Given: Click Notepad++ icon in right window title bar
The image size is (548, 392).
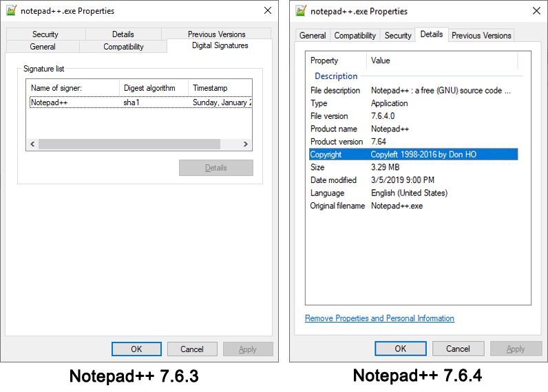Looking at the screenshot, I should [301, 11].
